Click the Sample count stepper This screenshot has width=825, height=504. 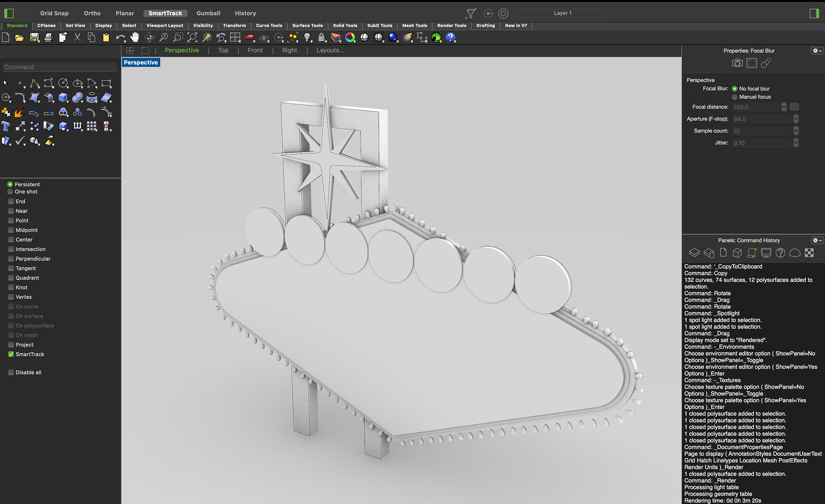pyautogui.click(x=796, y=131)
